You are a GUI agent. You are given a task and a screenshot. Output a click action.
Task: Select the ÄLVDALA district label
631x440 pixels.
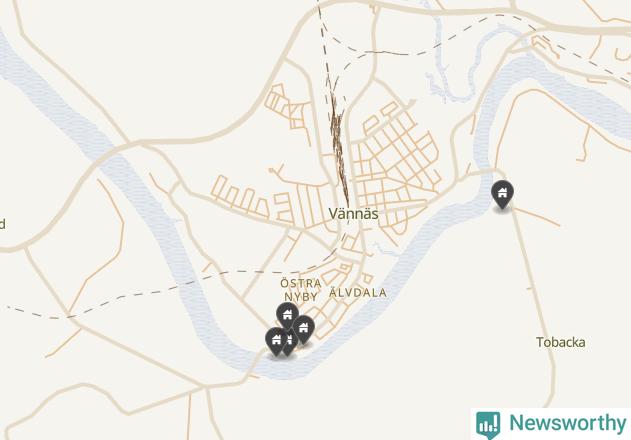pyautogui.click(x=358, y=293)
